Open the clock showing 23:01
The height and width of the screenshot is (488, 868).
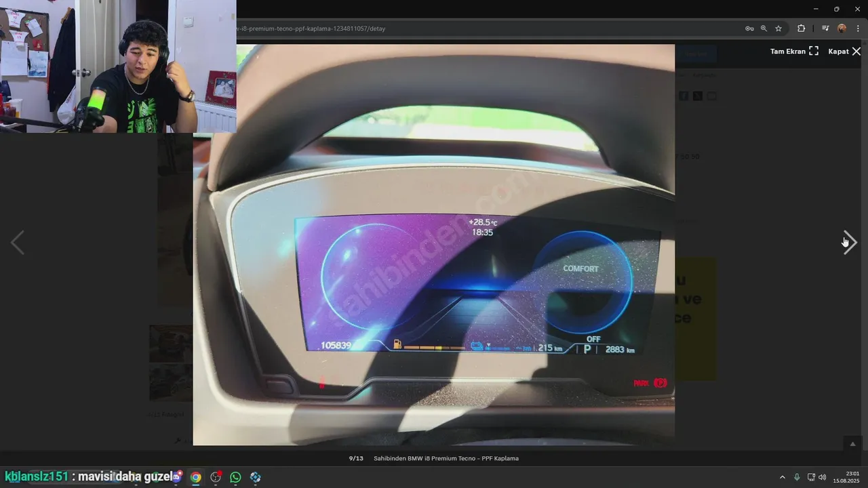point(846,477)
